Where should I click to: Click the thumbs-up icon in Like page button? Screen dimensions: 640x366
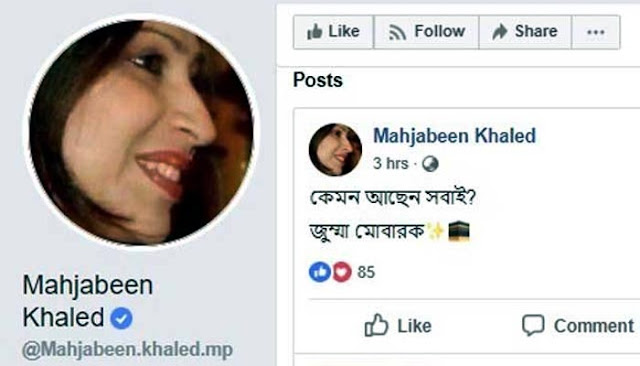tap(314, 31)
